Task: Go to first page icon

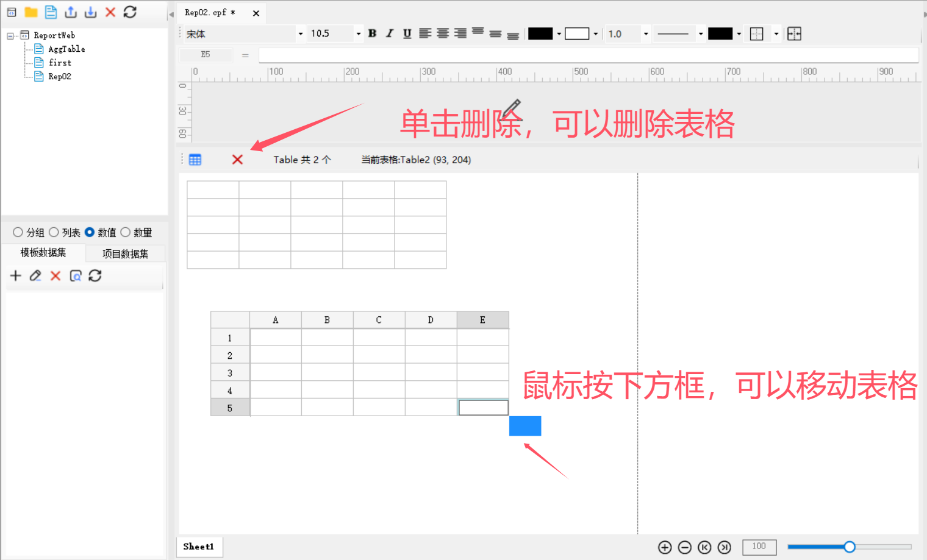Action: point(704,547)
